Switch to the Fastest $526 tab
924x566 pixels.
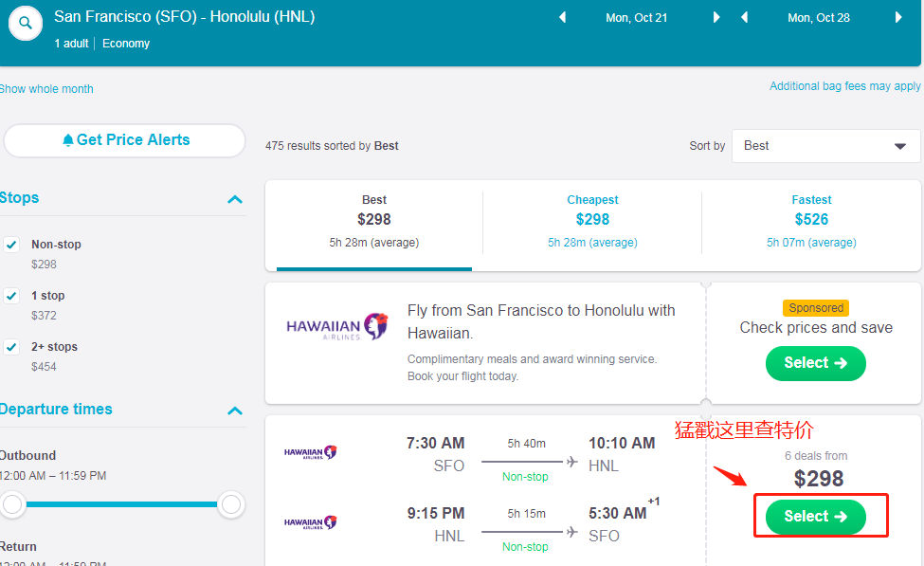(x=811, y=226)
